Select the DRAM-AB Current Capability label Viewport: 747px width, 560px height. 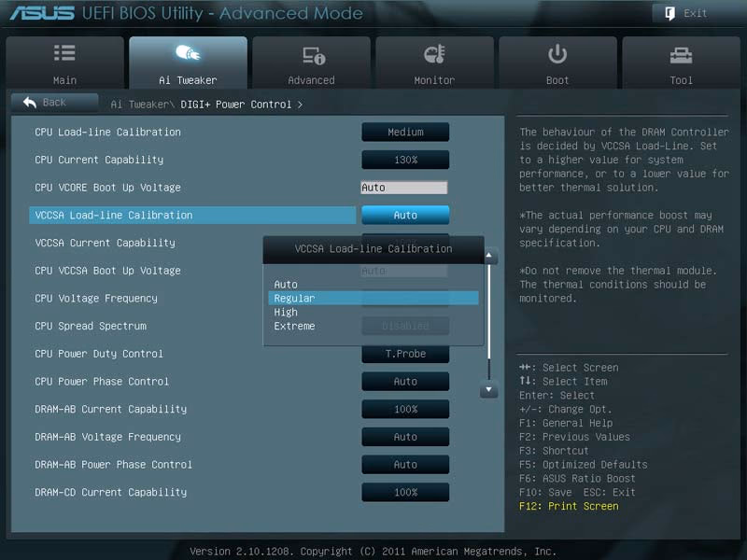tap(110, 409)
